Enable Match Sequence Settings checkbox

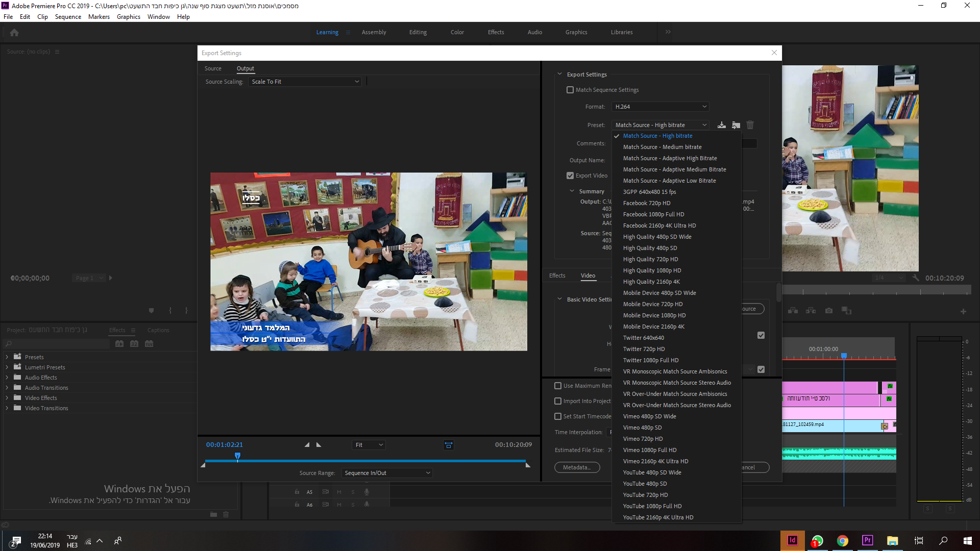click(x=570, y=90)
